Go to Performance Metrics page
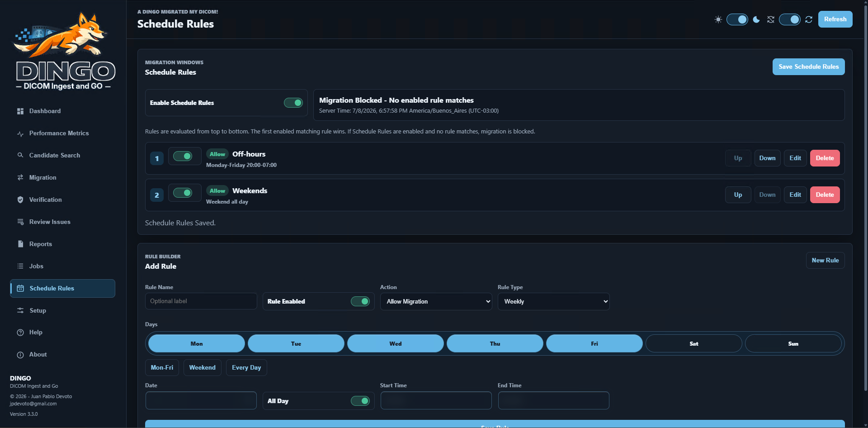This screenshot has height=428, width=868. 63,133
